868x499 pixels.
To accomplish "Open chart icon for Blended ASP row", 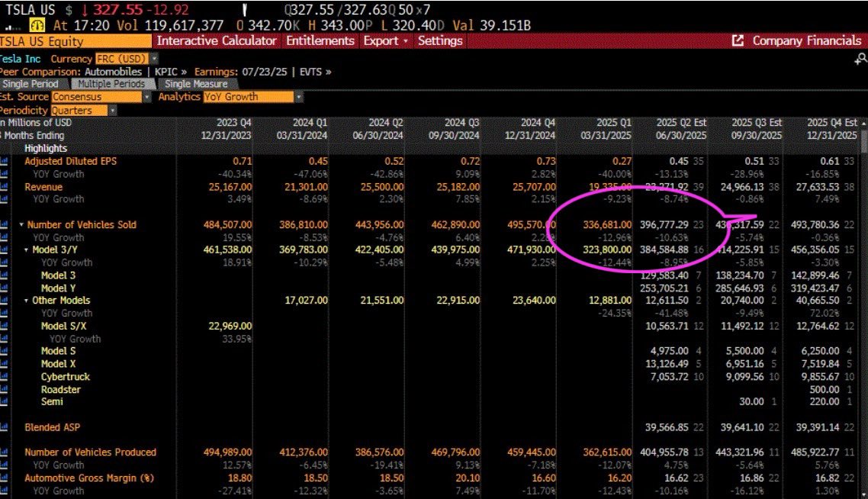I will point(5,427).
